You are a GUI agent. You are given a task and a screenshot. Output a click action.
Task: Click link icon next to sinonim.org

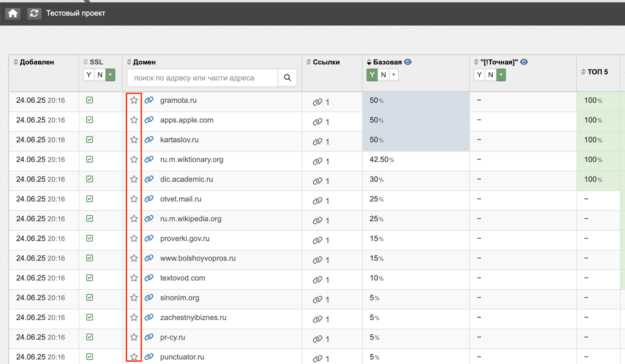coord(149,298)
